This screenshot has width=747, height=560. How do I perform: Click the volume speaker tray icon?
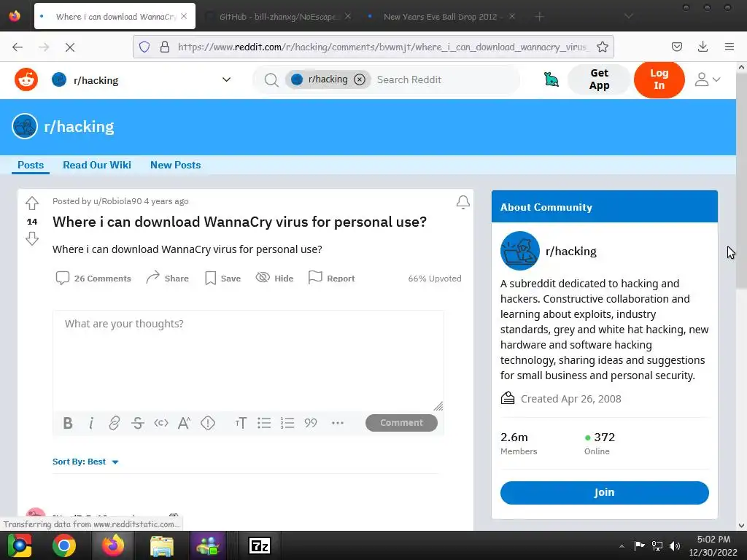click(675, 545)
